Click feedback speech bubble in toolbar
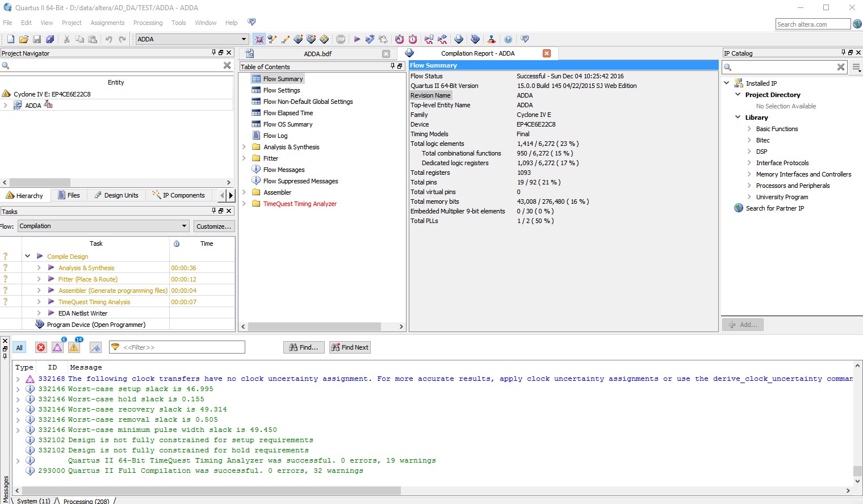Image resolution: width=863 pixels, height=504 pixels. click(525, 39)
